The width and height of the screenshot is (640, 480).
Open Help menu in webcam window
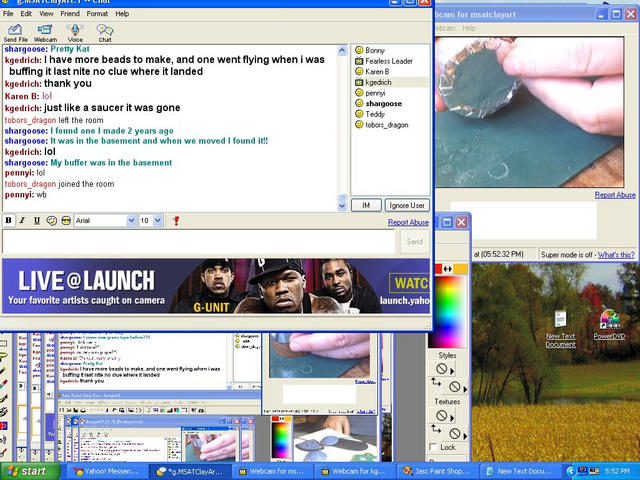(469, 28)
